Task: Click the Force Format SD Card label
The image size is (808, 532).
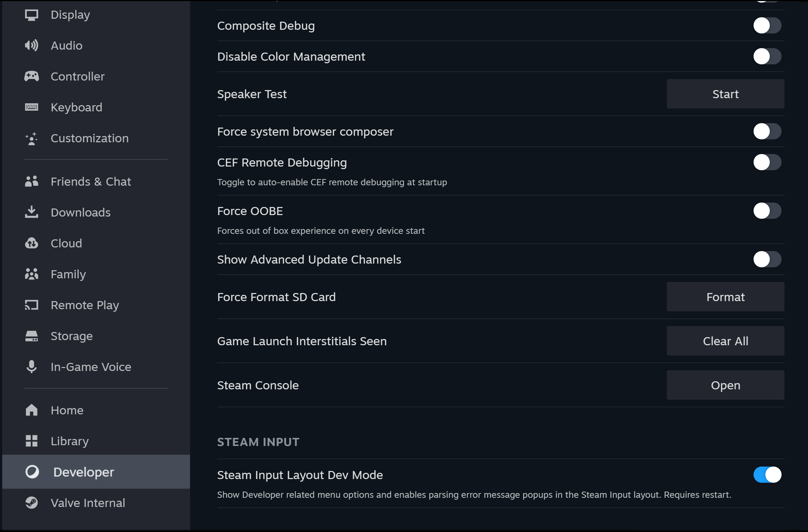Action: click(276, 297)
